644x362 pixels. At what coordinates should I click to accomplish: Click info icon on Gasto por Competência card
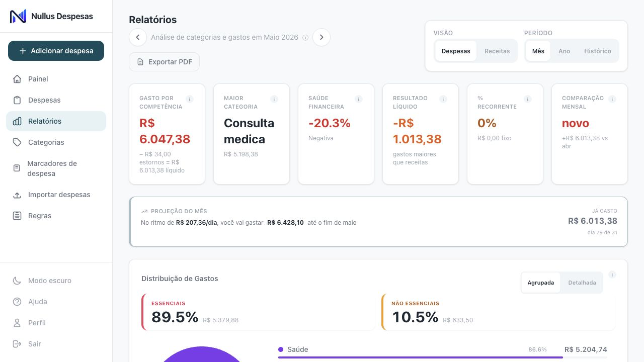190,99
